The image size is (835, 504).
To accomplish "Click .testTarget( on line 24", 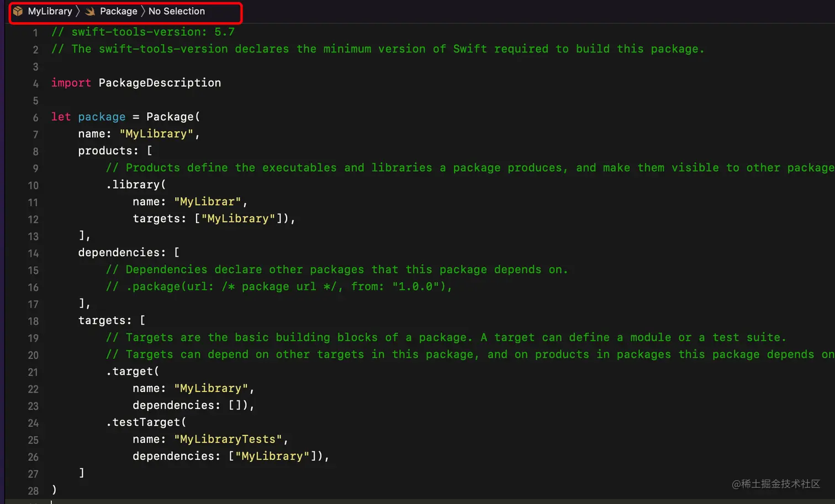I will 146,422.
